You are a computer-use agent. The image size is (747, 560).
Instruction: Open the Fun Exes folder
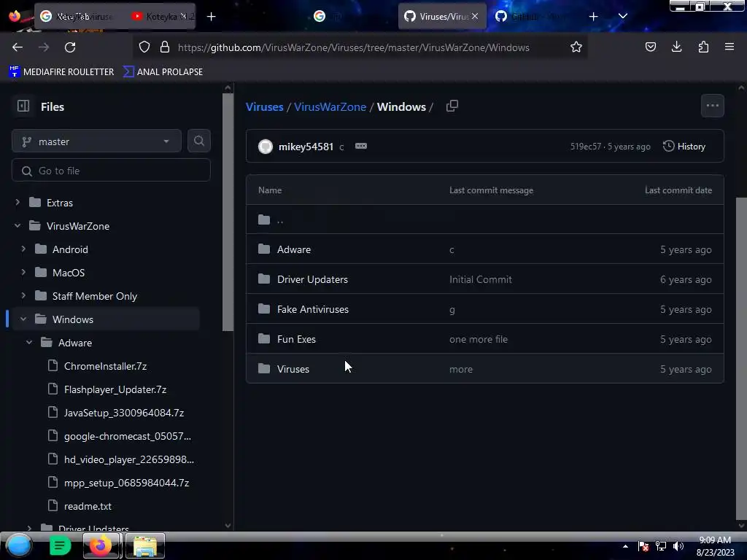(x=296, y=340)
